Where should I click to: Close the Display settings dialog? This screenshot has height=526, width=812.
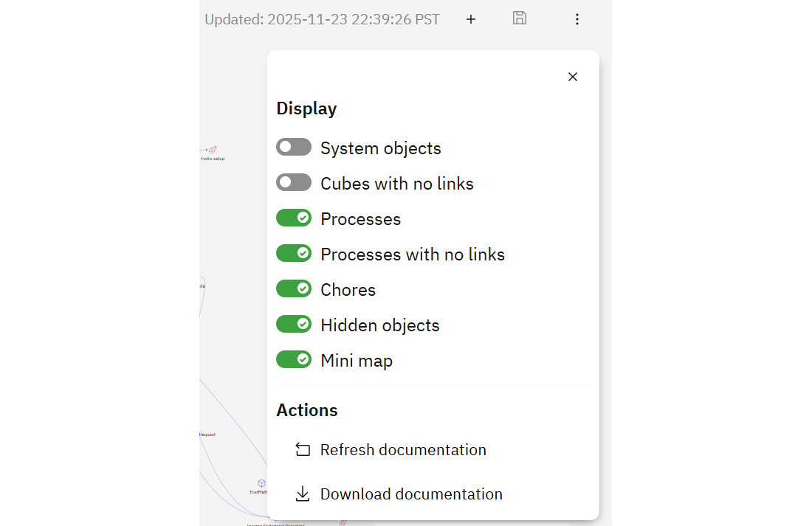[572, 76]
